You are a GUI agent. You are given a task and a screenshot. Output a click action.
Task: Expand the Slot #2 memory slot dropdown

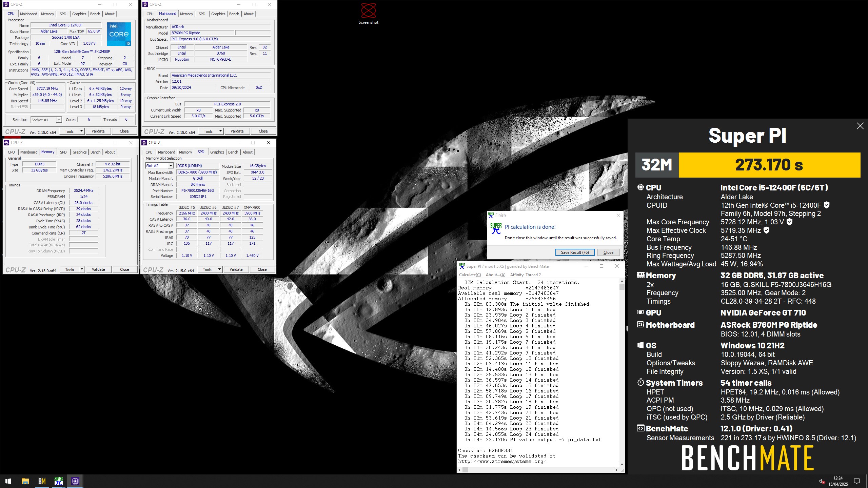point(170,166)
